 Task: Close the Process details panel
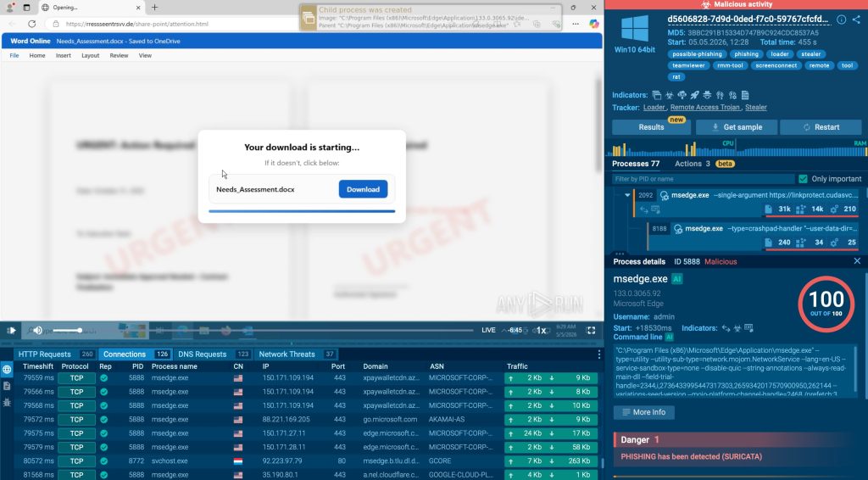pyautogui.click(x=857, y=260)
